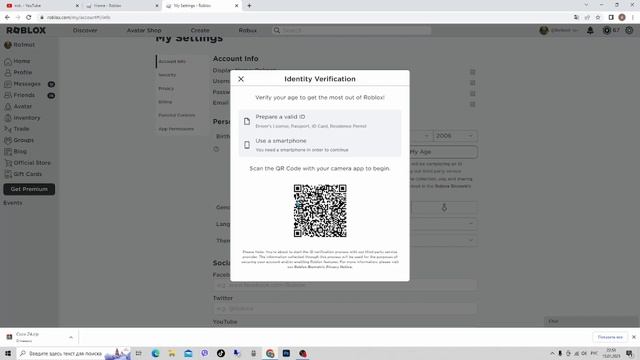Click the Show all downloads button
The image size is (640, 360).
(610, 337)
